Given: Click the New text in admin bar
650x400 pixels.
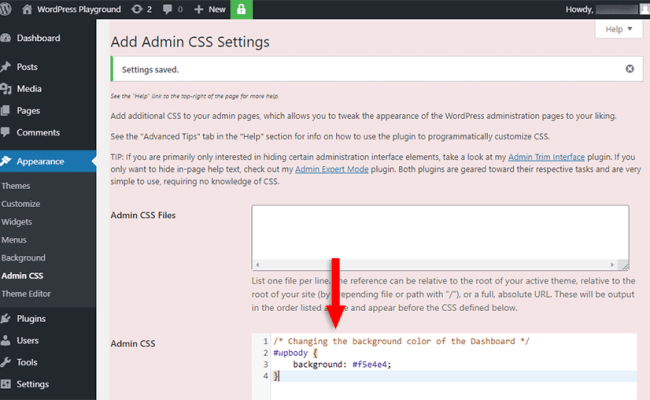Looking at the screenshot, I should (x=217, y=9).
